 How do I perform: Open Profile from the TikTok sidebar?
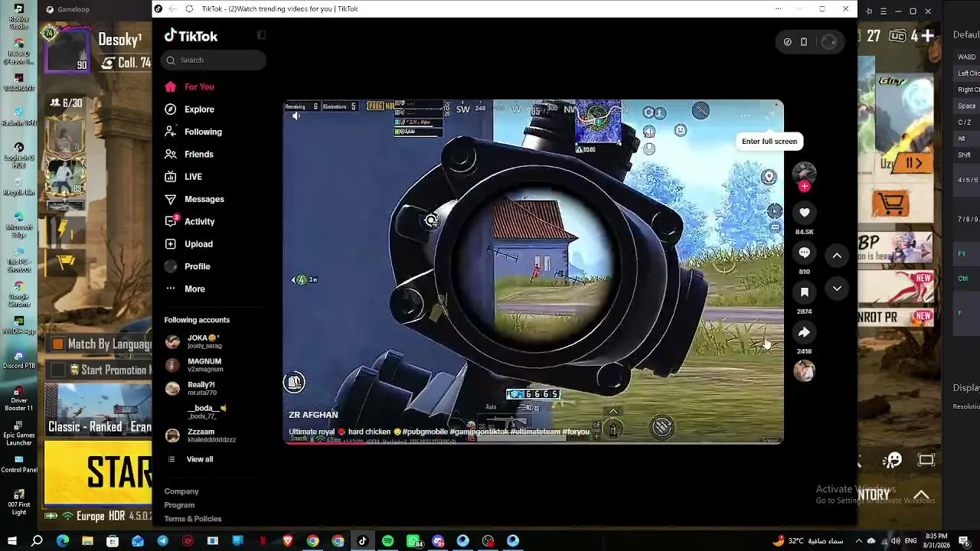[x=188, y=266]
